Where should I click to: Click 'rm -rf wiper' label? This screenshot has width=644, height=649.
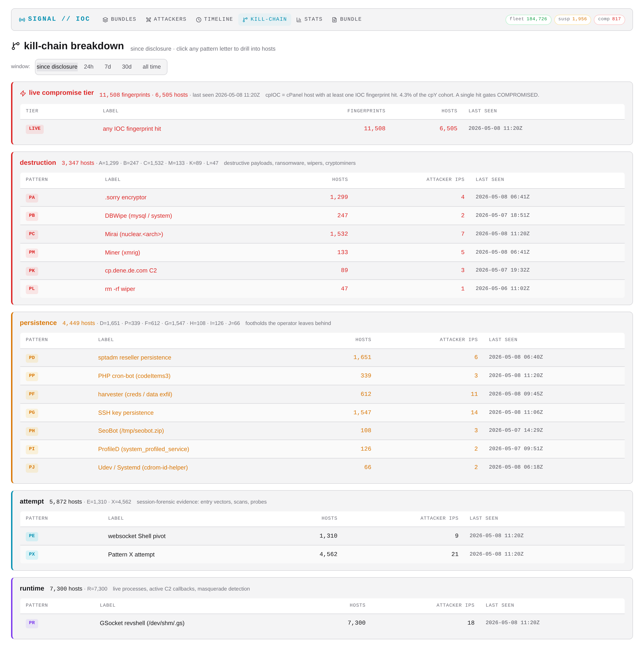click(x=120, y=289)
